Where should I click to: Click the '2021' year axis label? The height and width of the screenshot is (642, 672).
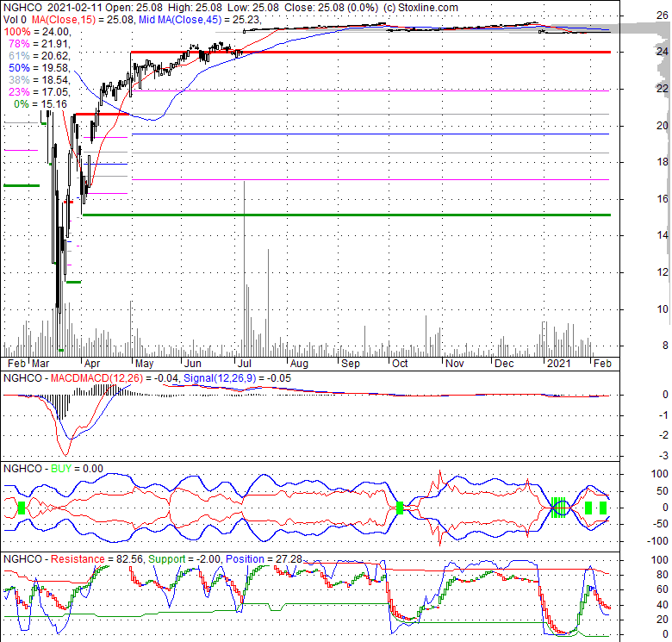tap(559, 364)
